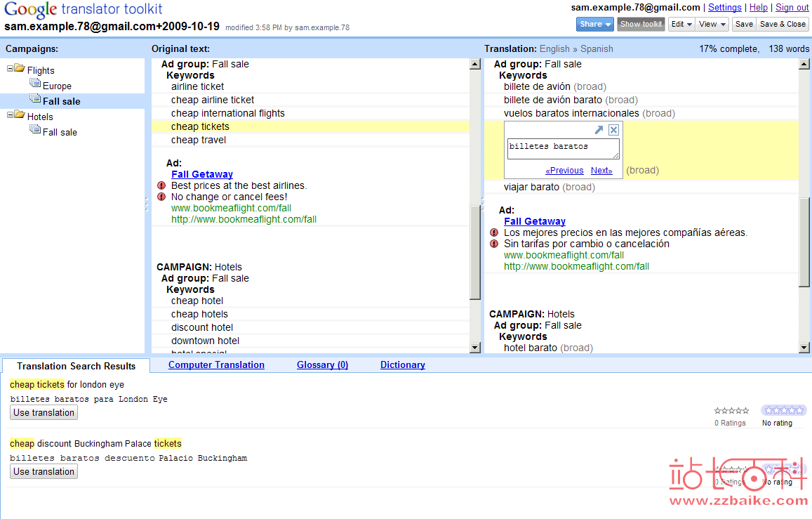
Task: Click the Google translator toolkit logo
Action: pyautogui.click(x=83, y=9)
